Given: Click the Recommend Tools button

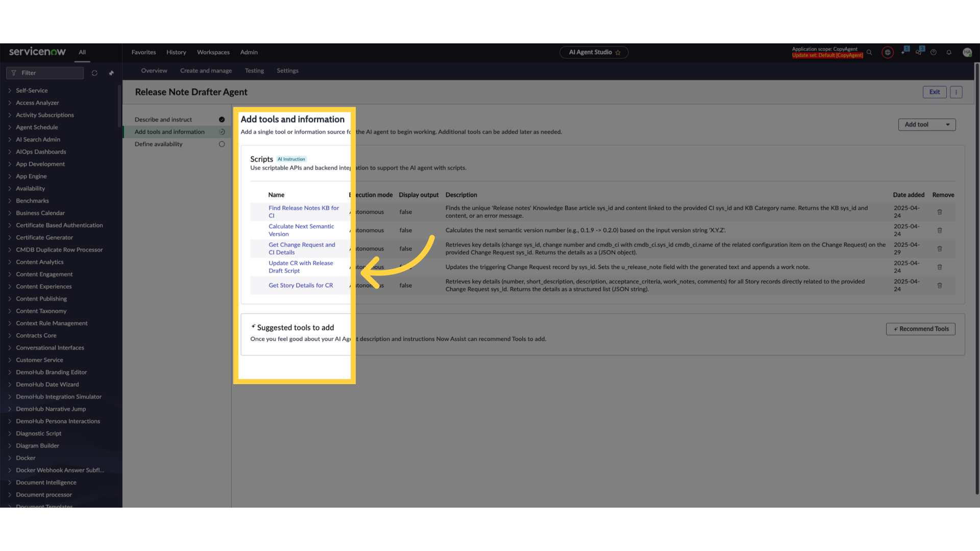Looking at the screenshot, I should (x=921, y=329).
